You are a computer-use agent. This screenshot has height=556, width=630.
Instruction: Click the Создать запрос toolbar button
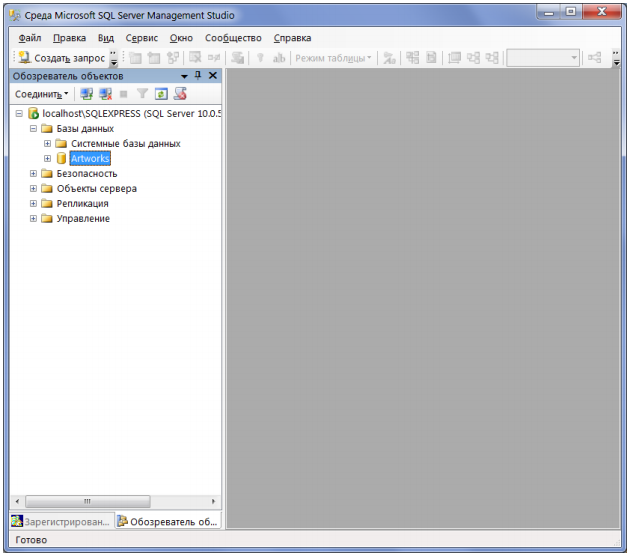click(62, 58)
